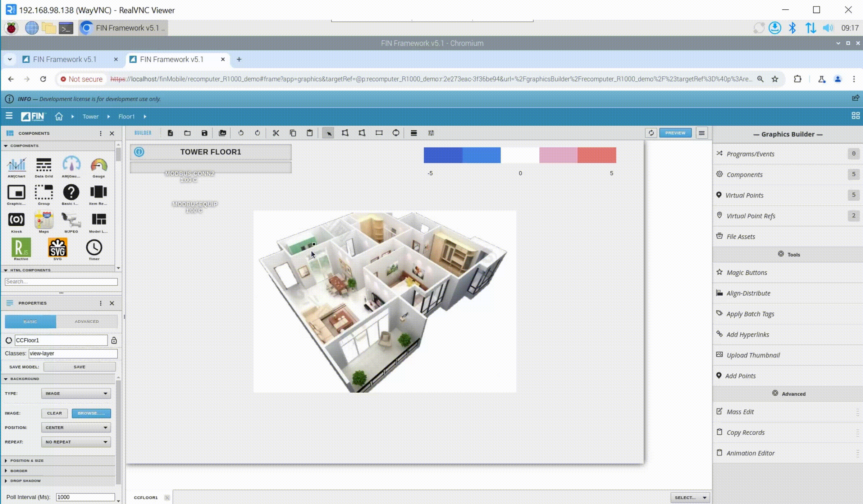Open the REPEAT dropdown set to No Repeat
The width and height of the screenshot is (863, 504).
76,442
